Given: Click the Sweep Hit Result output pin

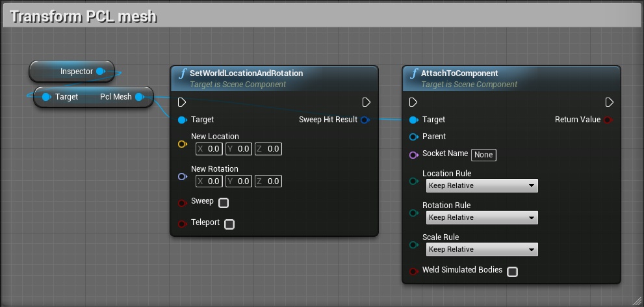Looking at the screenshot, I should [365, 120].
